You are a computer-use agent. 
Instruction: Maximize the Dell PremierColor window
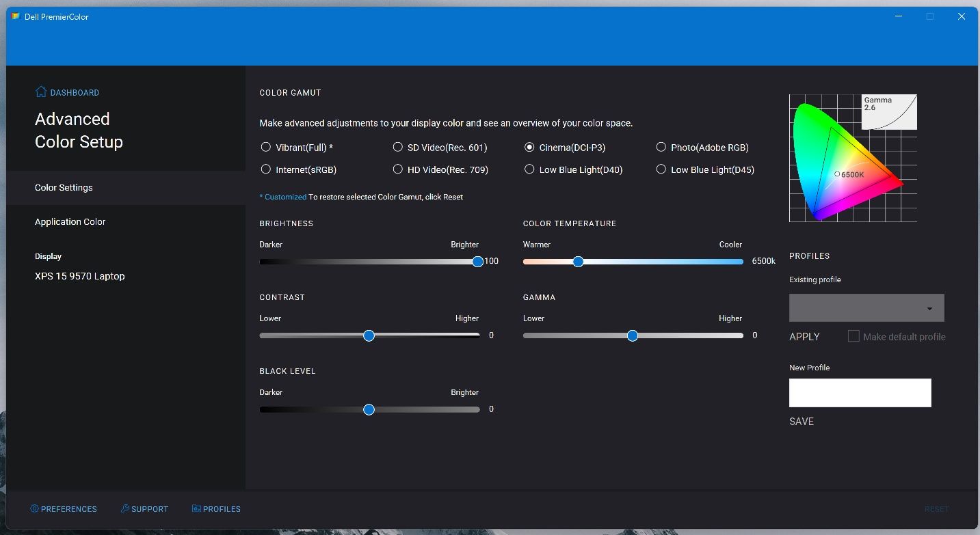pos(930,16)
